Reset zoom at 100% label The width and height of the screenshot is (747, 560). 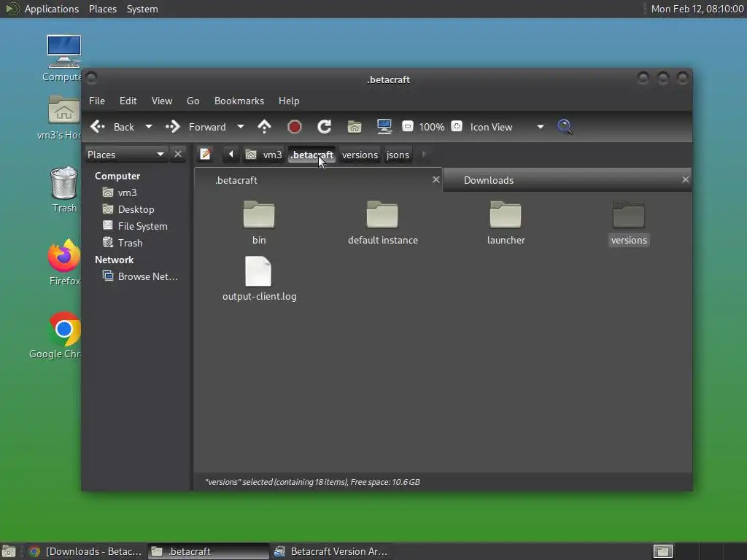(432, 127)
